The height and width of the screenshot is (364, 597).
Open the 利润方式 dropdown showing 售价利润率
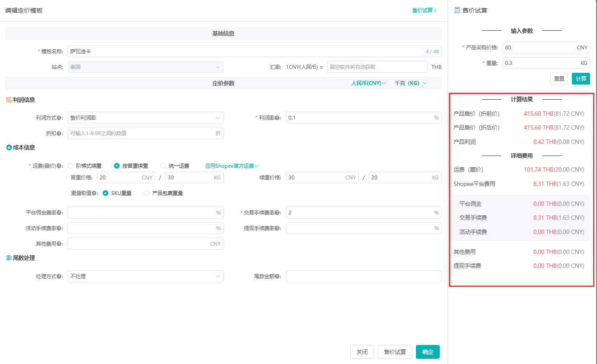point(145,118)
